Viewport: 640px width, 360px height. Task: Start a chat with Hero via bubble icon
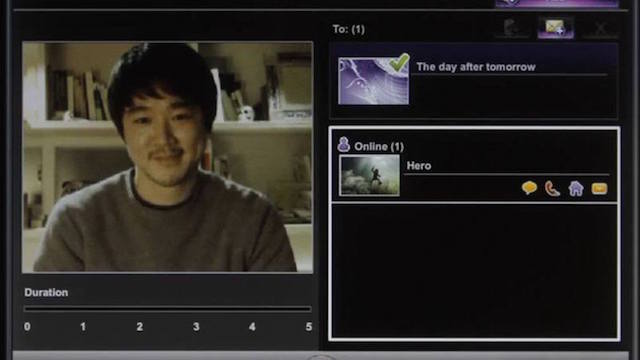click(x=529, y=188)
